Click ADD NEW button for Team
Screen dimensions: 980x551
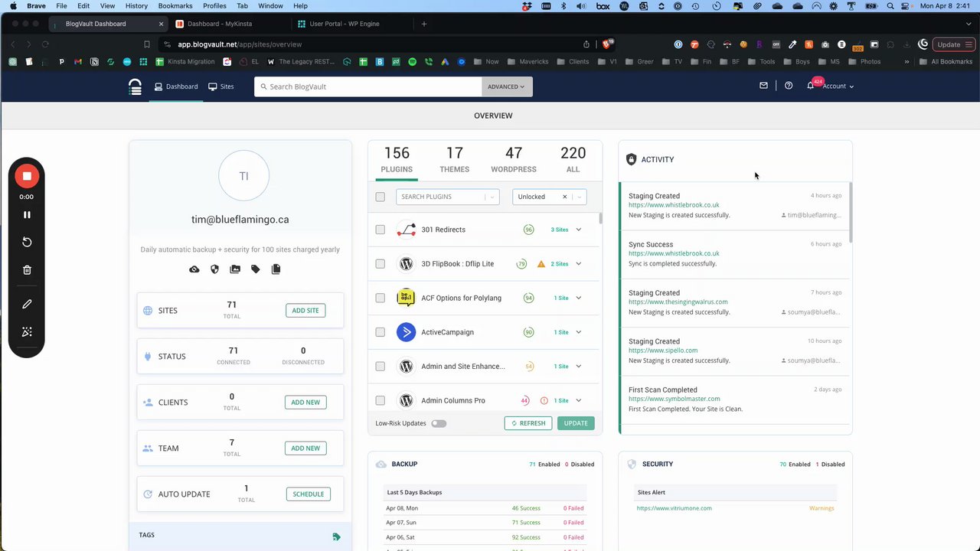[305, 448]
